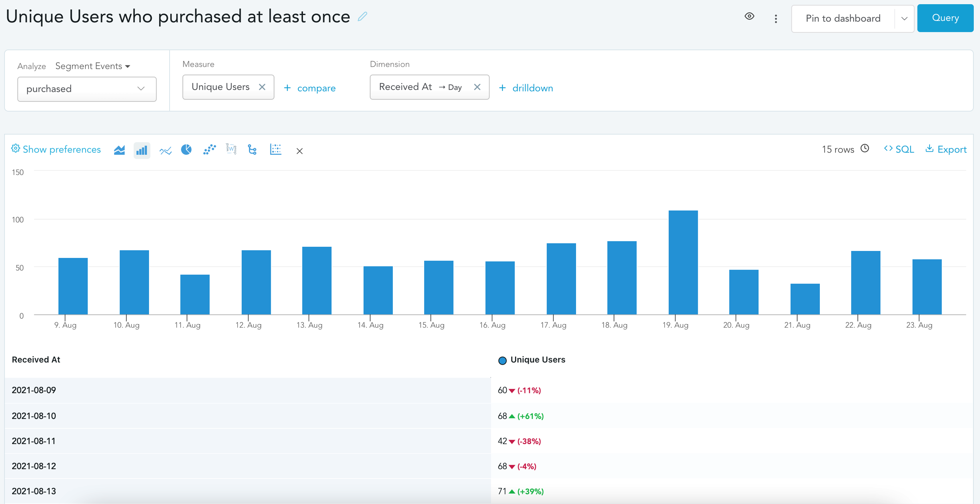Run the Query button

pos(945,18)
